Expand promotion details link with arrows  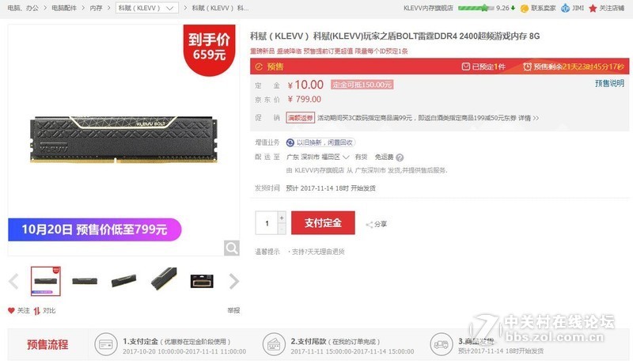(529, 118)
